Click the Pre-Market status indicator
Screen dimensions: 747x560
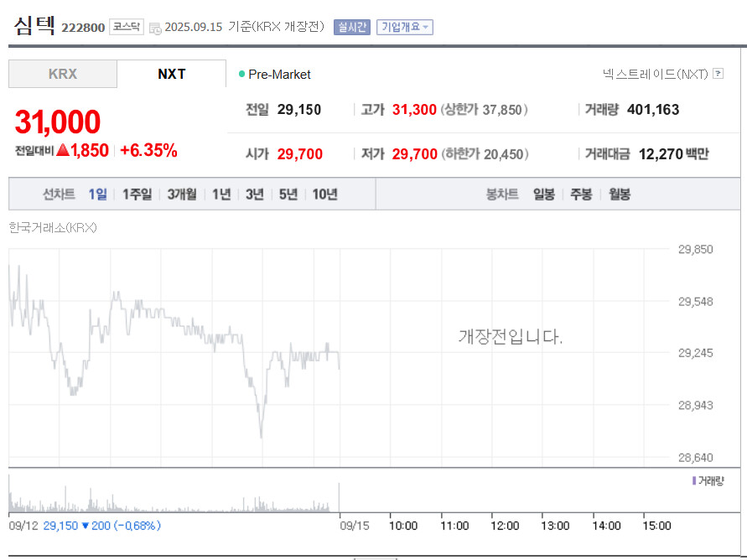pyautogui.click(x=275, y=75)
